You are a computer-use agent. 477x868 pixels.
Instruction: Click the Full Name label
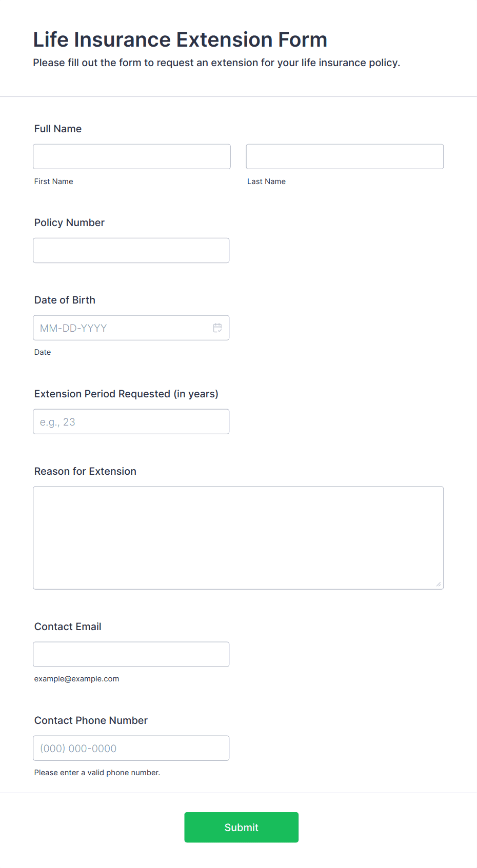pyautogui.click(x=58, y=129)
